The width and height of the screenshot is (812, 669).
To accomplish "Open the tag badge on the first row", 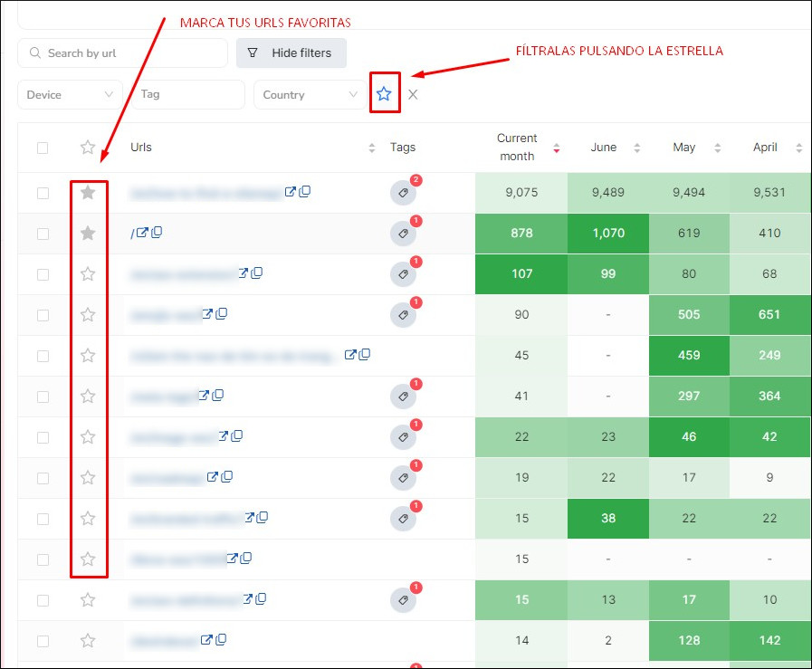I will pos(404,192).
